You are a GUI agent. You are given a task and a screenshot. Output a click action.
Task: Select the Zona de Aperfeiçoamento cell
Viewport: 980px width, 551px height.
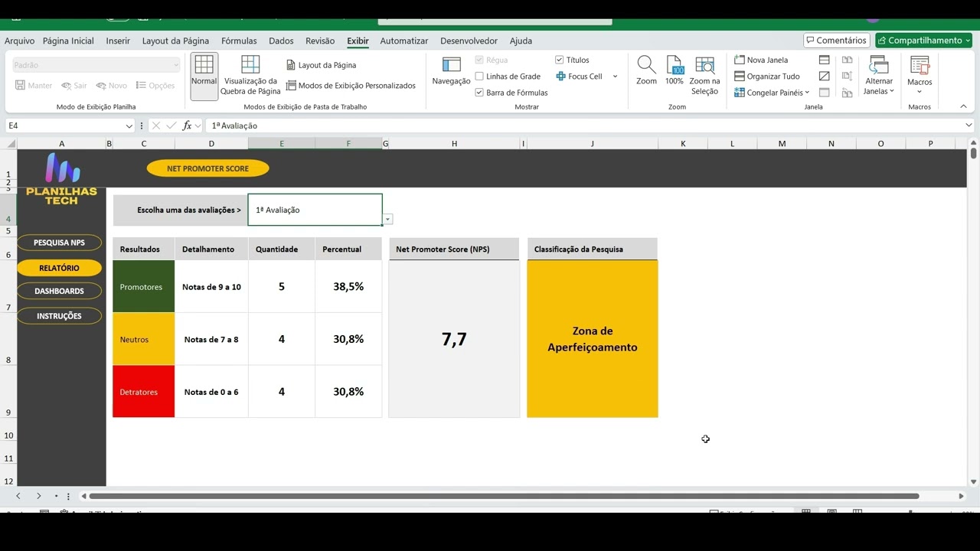pos(593,339)
